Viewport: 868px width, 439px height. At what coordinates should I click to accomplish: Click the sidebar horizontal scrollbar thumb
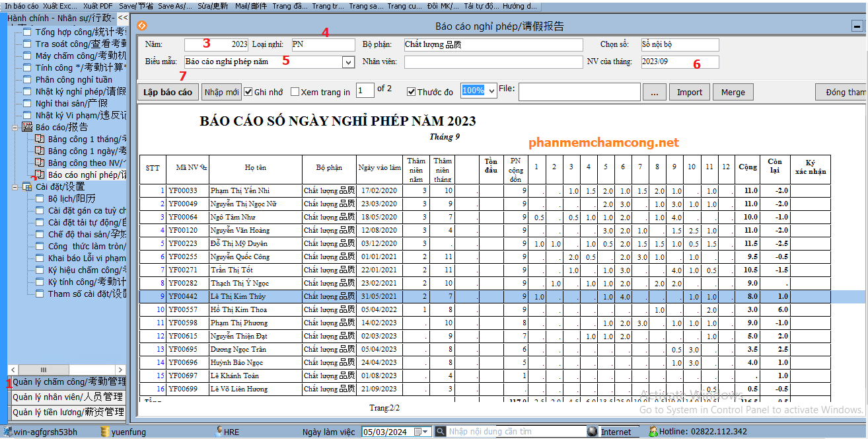pyautogui.click(x=43, y=370)
